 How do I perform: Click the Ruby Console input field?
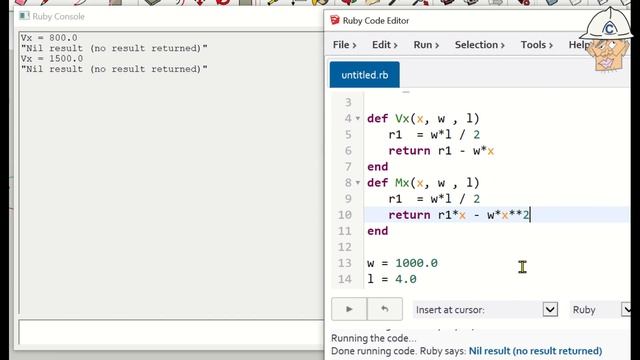pos(171,331)
